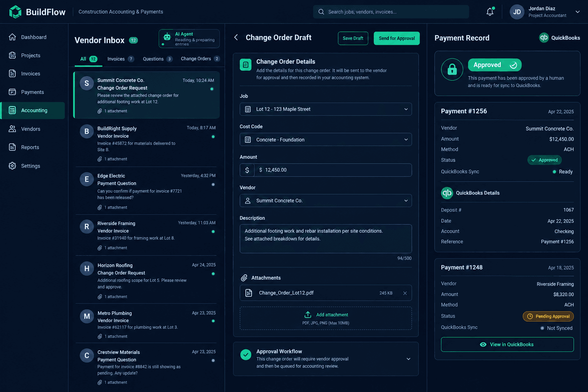This screenshot has width=588, height=392.
Task: Click the BuildFlow logo icon
Action: click(15, 12)
